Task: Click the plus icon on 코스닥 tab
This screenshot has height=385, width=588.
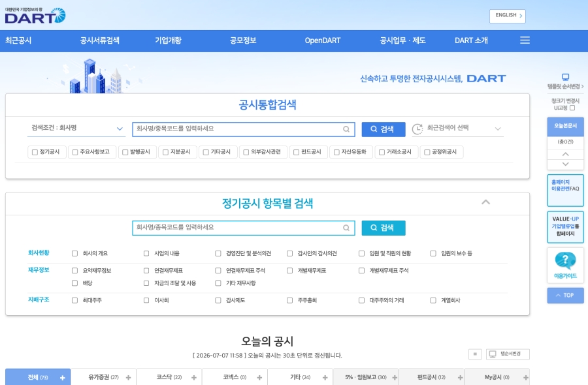Action: 194,378
